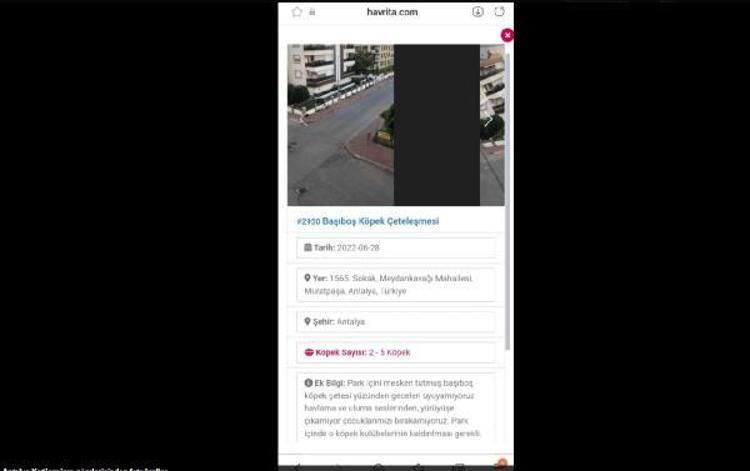Select the Tarih 2022-06-28 field

pyautogui.click(x=396, y=248)
